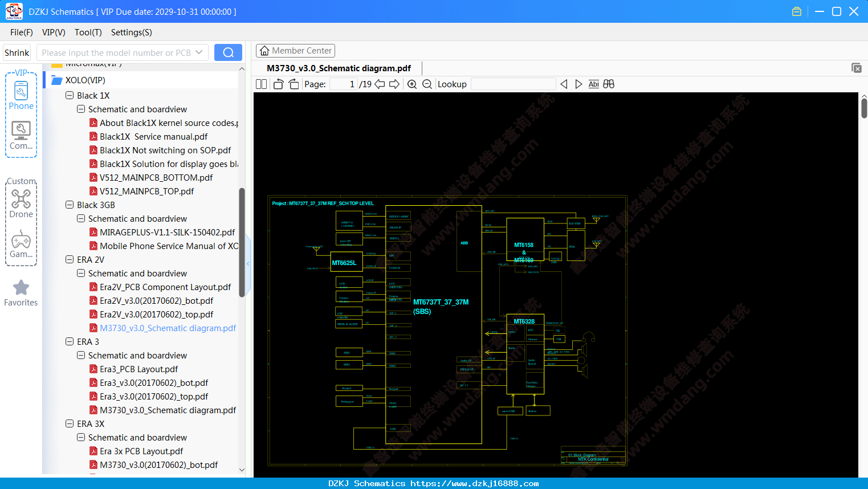Select M3730_v3.0_Schematic diagram.pdf tab
868x489 pixels.
point(339,68)
